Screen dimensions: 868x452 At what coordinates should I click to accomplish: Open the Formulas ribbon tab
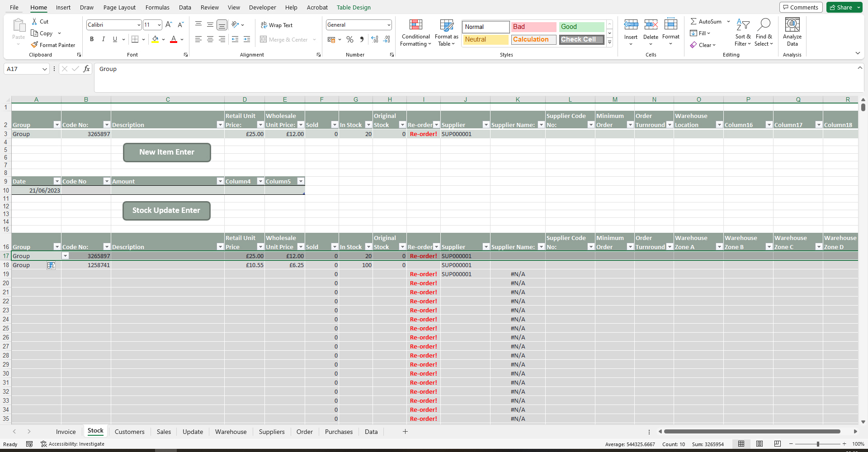point(157,7)
